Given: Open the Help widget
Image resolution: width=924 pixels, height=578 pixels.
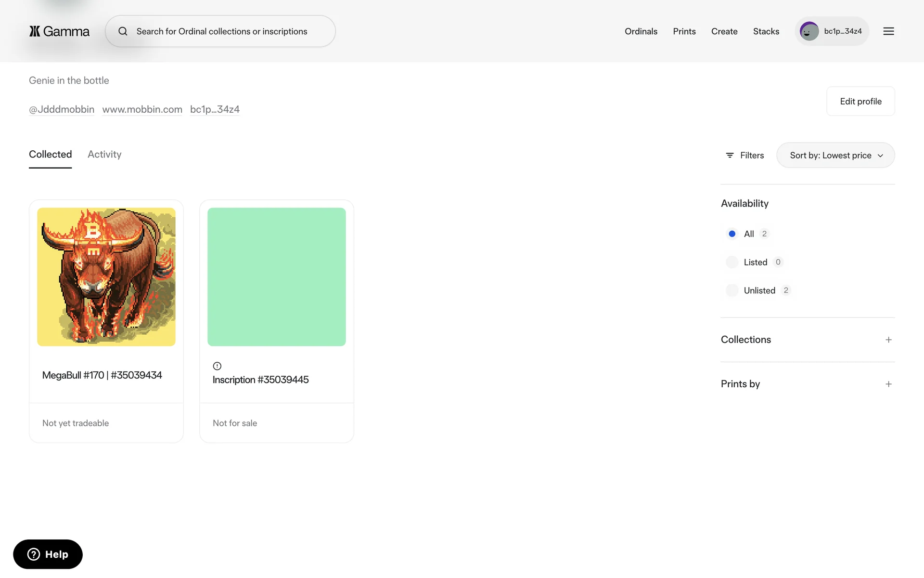Looking at the screenshot, I should pos(48,554).
